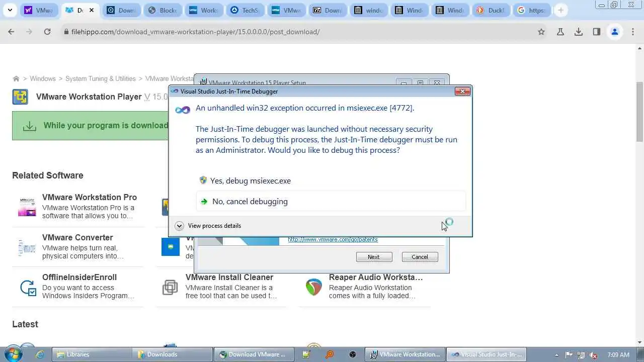Open a new Chrome tab
Screen dimensions: 644x362
pos(560,10)
